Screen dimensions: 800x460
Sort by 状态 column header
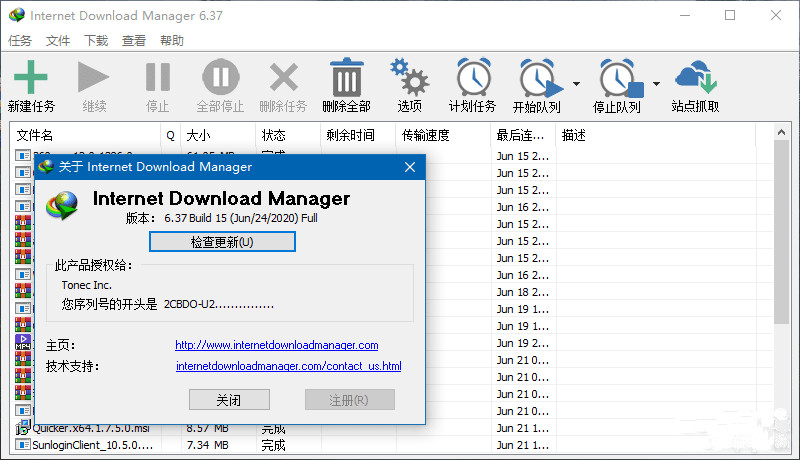[288, 135]
